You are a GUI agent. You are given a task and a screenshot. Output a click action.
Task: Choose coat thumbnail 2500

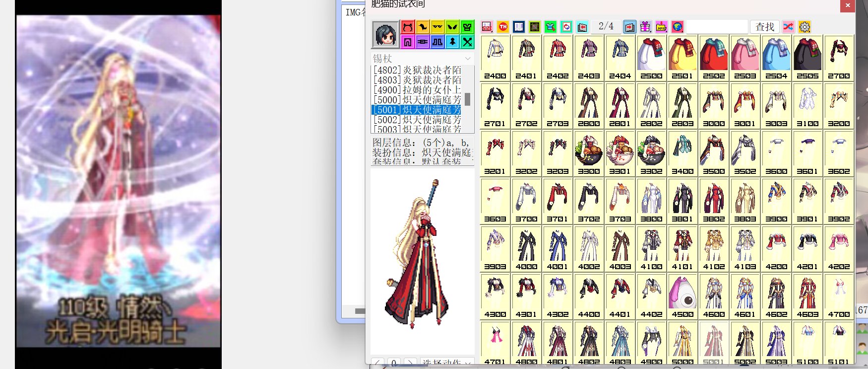651,58
